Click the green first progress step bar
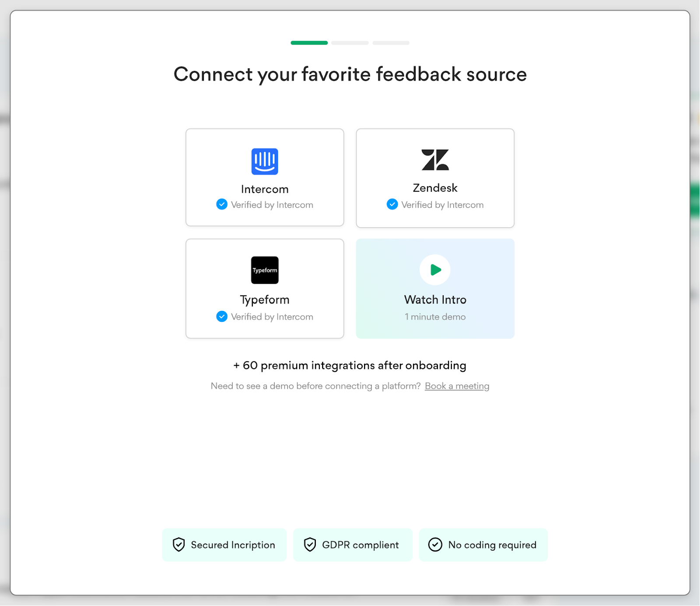The image size is (700, 606). (309, 43)
